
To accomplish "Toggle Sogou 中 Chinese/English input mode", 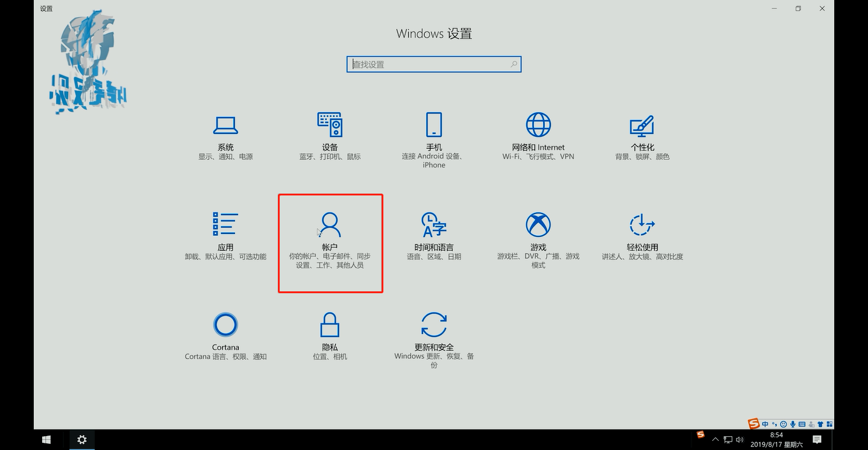I will 765,424.
